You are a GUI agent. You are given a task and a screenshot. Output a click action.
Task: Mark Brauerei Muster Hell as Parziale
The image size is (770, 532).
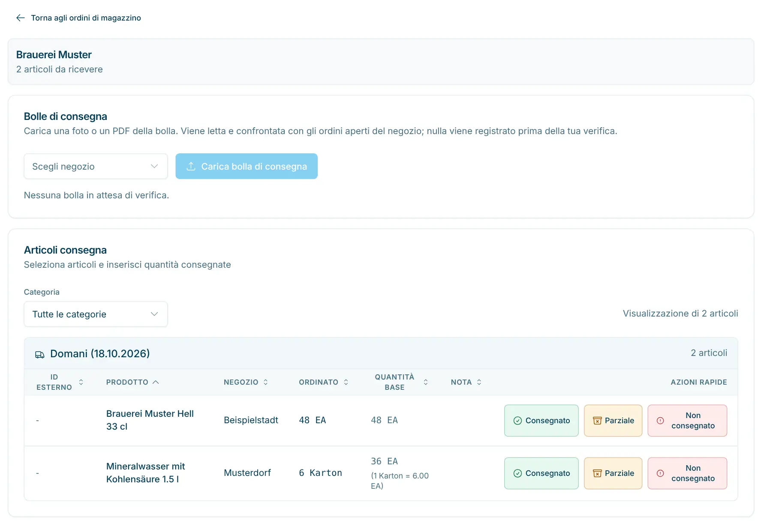point(613,421)
